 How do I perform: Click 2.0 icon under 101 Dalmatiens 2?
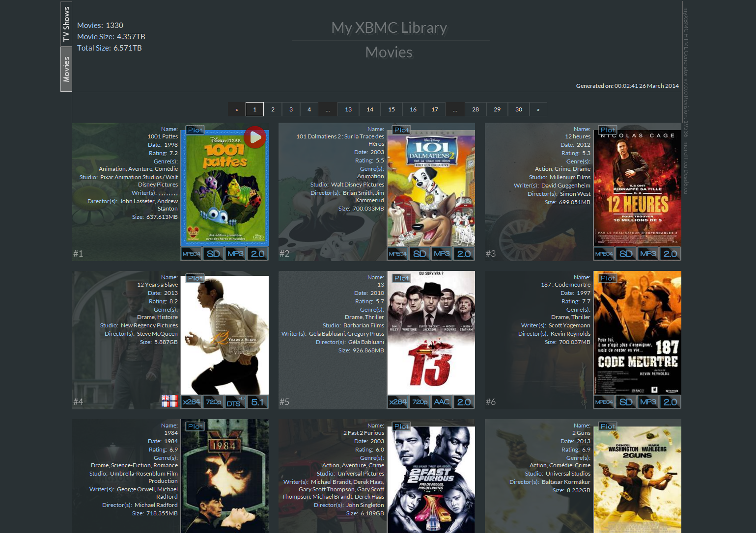point(464,254)
